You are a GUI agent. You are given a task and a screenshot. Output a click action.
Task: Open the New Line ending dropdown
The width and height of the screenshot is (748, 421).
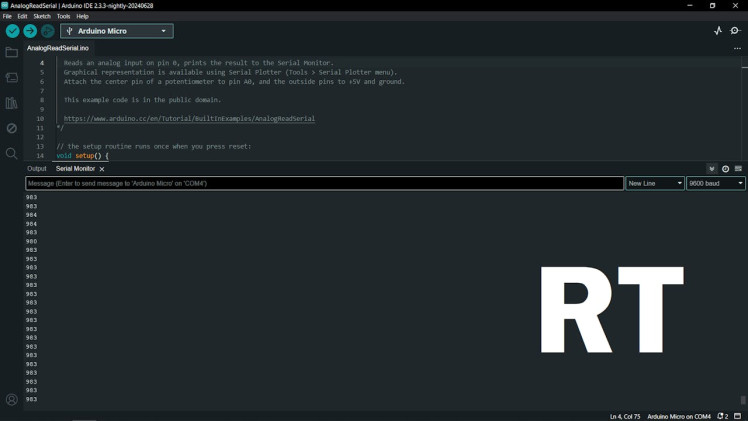655,184
